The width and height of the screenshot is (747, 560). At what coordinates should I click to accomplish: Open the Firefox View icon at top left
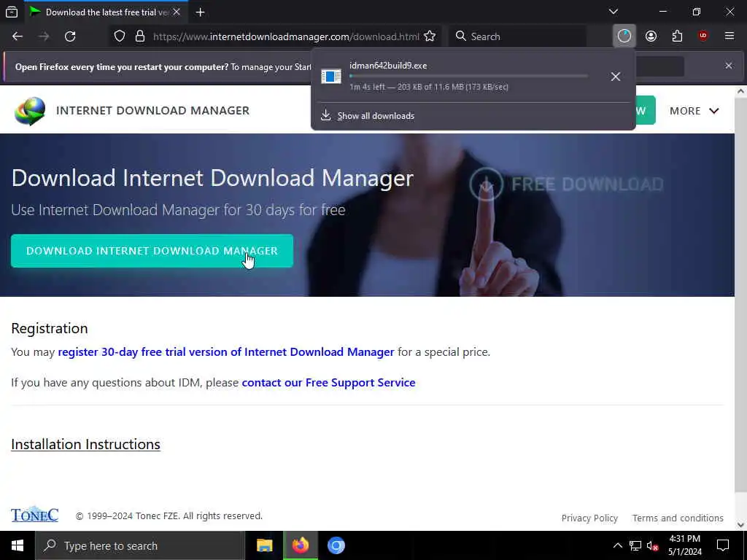12,12
